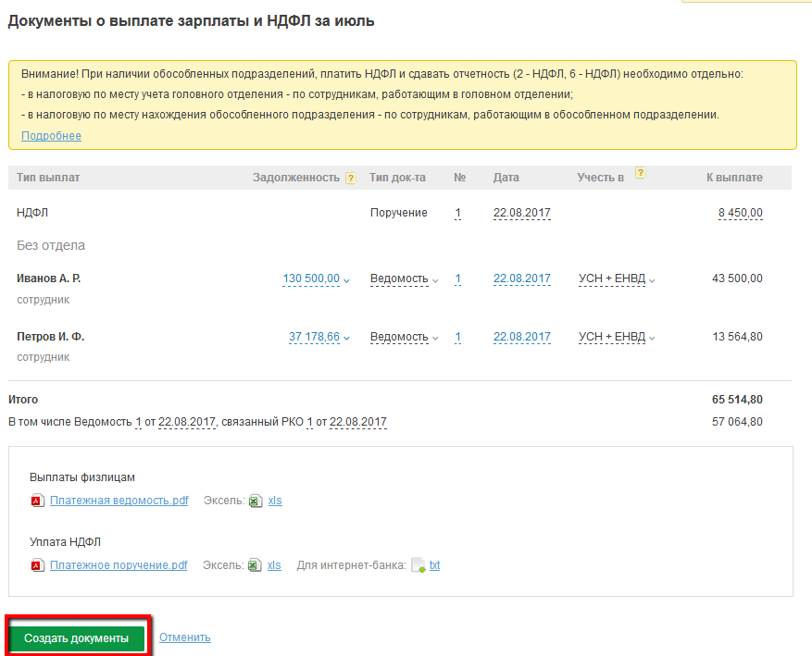Edit the РКО date in the Итого line

point(358,422)
